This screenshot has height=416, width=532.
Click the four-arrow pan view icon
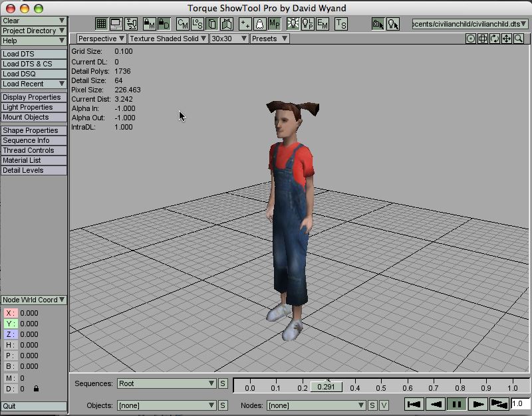(506, 39)
